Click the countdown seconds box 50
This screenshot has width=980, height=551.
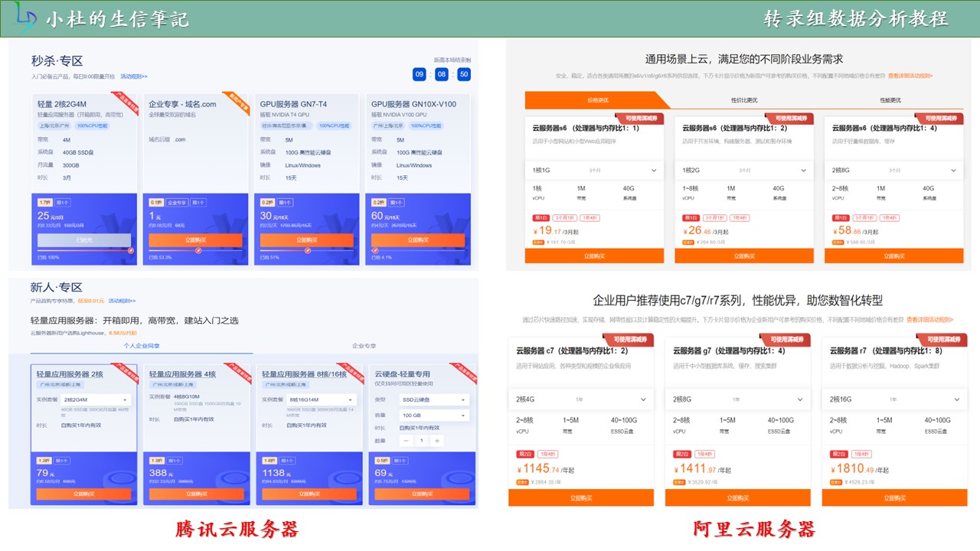pyautogui.click(x=464, y=74)
